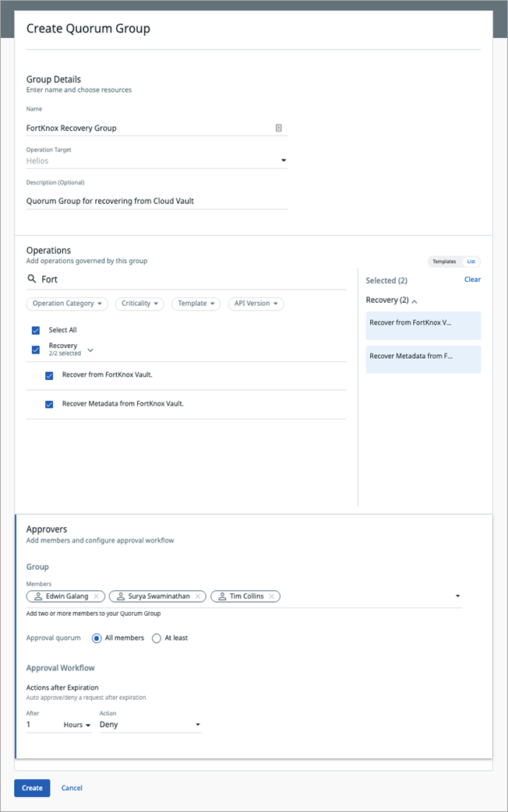This screenshot has height=812, width=508.
Task: Open the Criticality filter dropdown
Action: (x=140, y=304)
